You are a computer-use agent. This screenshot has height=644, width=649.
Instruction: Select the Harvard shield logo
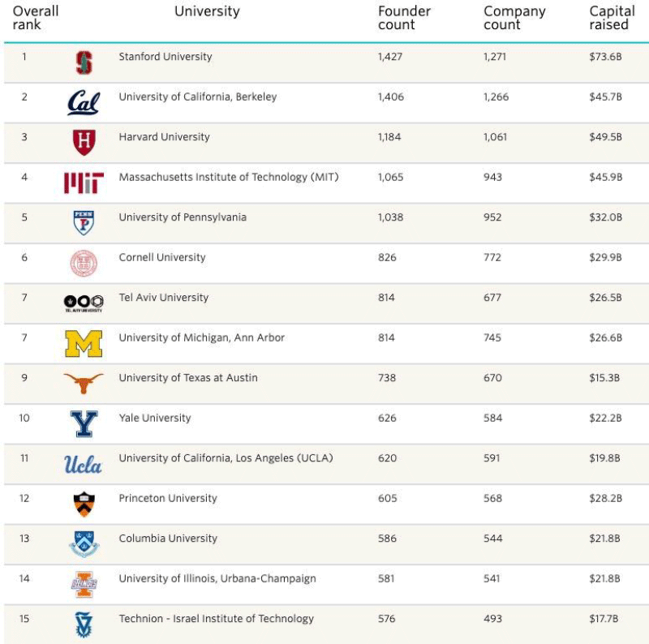[84, 143]
